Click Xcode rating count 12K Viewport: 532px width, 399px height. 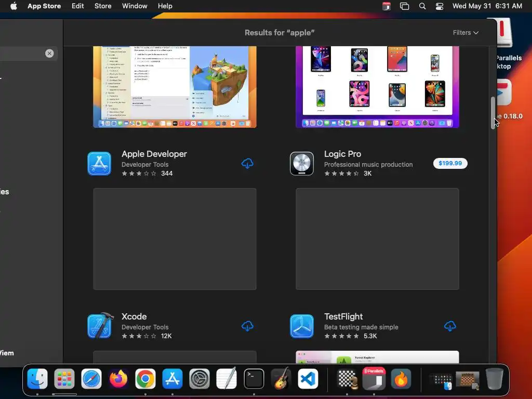166,336
